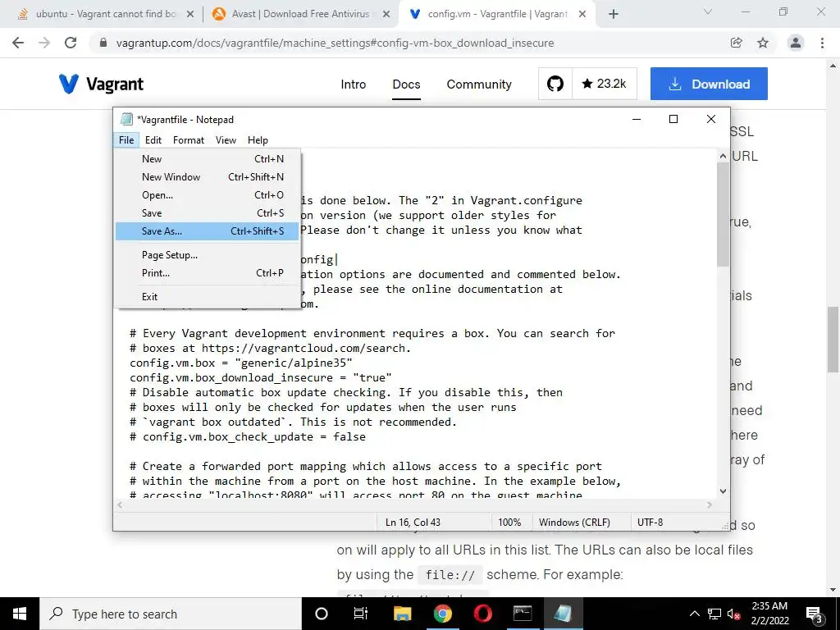Open the GitHub icon link
The height and width of the screenshot is (630, 840).
click(555, 84)
